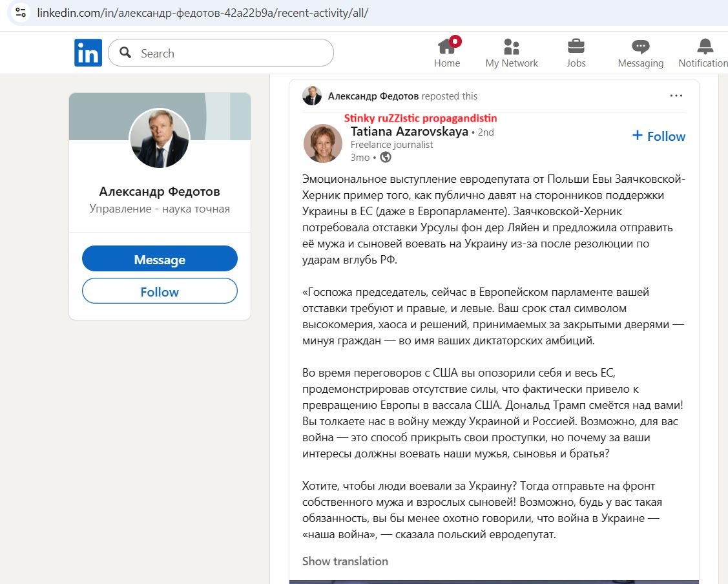Screen dimensions: 728x584
Task: Toggle Follow on Александр Федотов profile
Action: pyautogui.click(x=160, y=291)
